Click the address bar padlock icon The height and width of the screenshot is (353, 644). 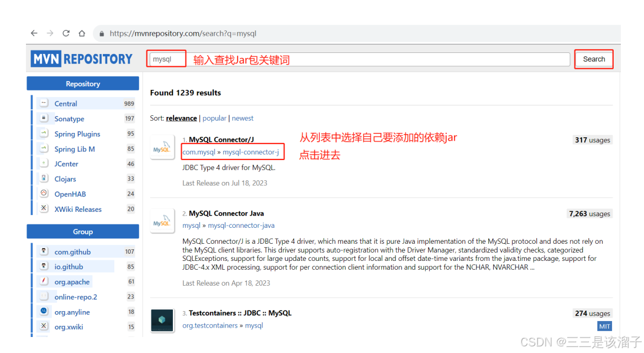click(x=102, y=34)
